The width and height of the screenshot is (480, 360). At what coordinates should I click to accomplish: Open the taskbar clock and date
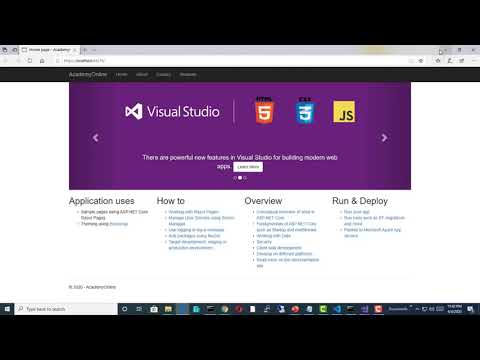pyautogui.click(x=454, y=309)
